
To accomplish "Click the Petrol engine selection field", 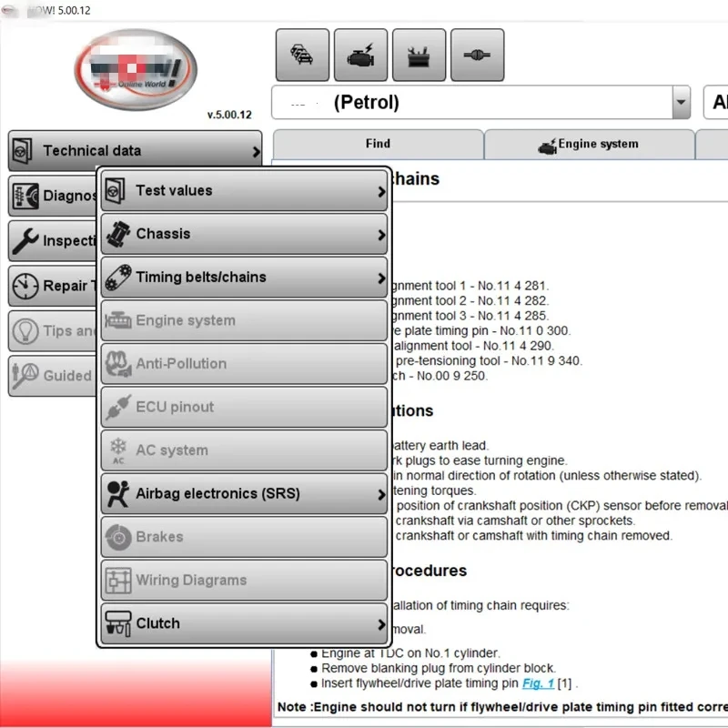I will coord(480,102).
